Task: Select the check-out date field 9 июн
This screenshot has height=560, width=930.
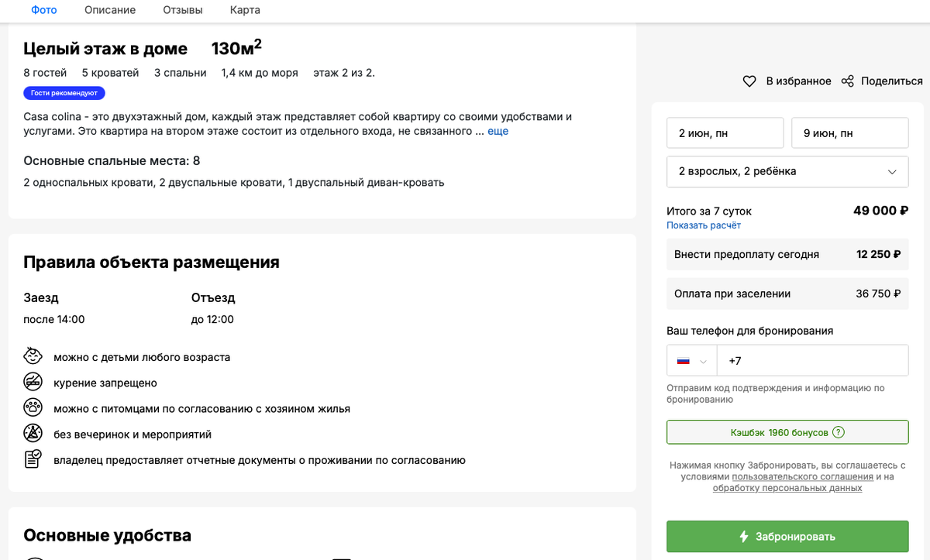Action: point(849,132)
